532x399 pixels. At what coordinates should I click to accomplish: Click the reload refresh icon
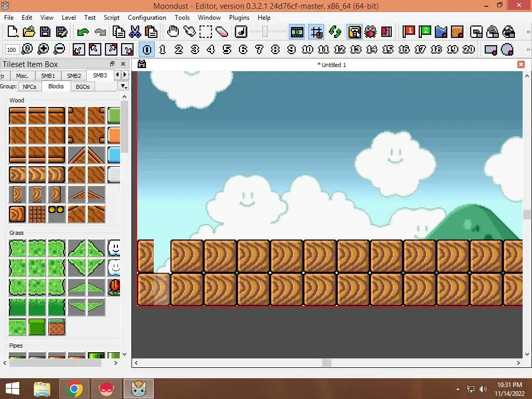(x=335, y=32)
